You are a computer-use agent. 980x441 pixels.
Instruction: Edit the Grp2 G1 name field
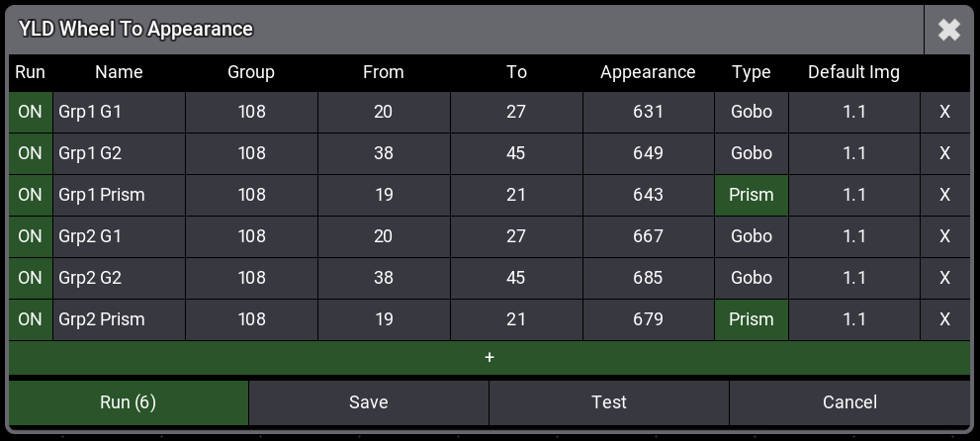(119, 236)
